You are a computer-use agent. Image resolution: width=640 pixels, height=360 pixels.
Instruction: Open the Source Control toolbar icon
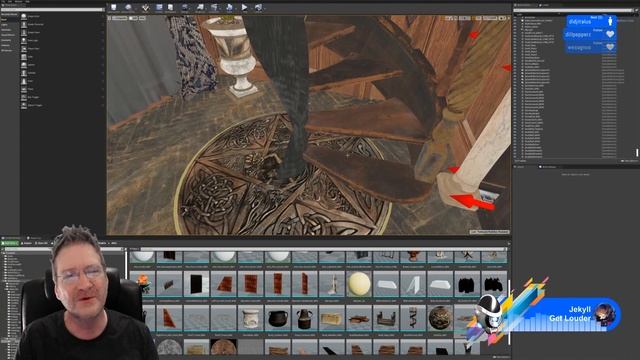(x=128, y=7)
